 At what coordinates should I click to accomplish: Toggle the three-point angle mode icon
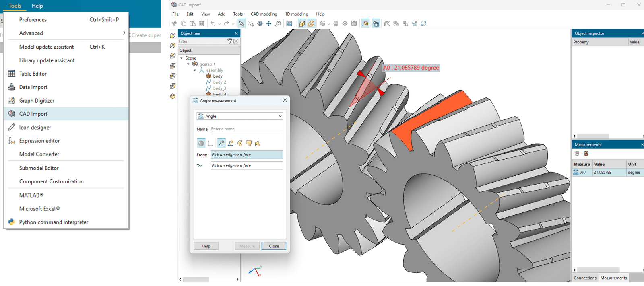(231, 143)
